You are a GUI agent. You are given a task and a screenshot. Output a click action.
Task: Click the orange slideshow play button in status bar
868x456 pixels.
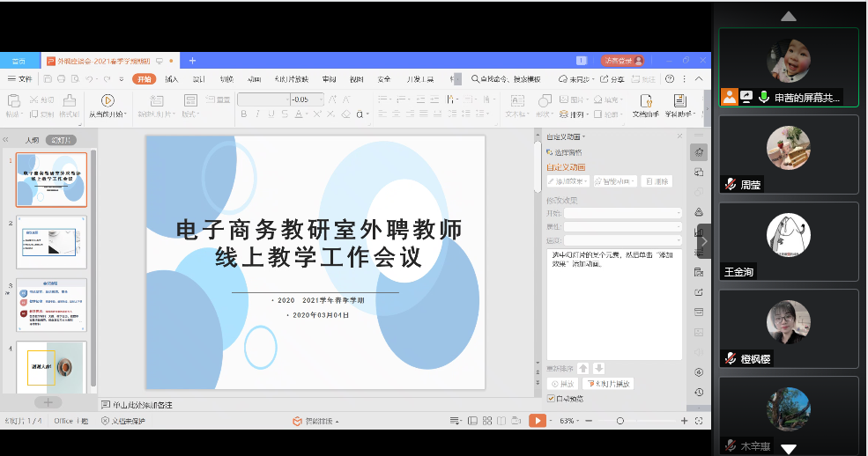coord(537,421)
